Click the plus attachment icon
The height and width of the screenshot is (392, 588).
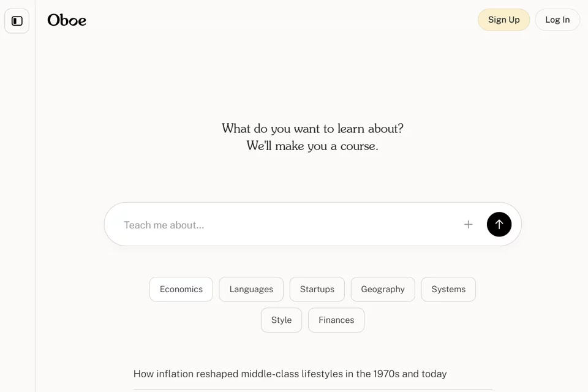click(x=468, y=224)
